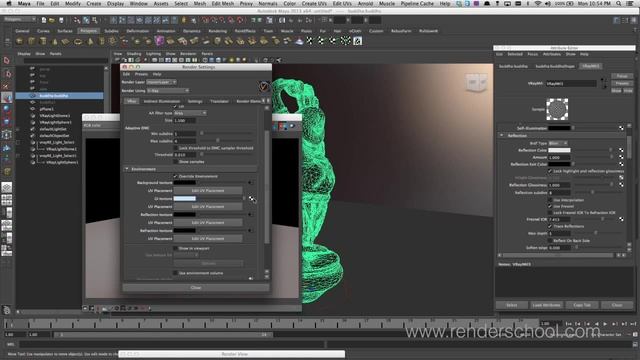Collapse the Reflection section in Attribute Editor

tap(502, 136)
